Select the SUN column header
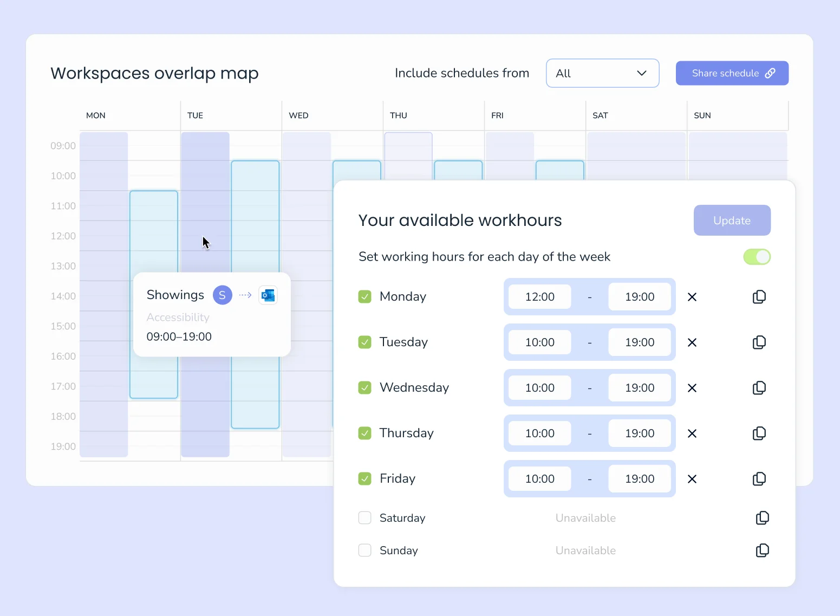 [x=702, y=115]
